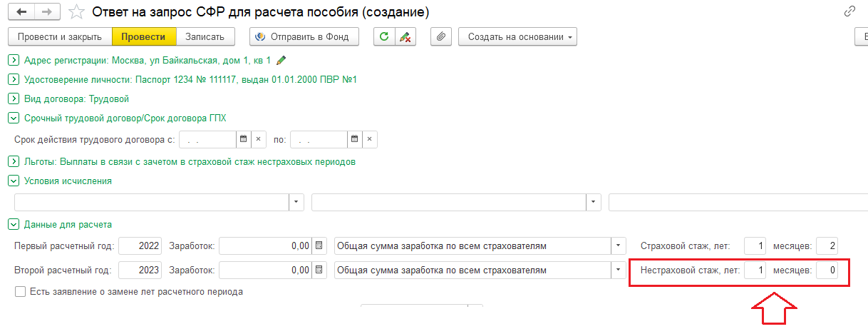Click Отправить в Фонд button

pyautogui.click(x=304, y=36)
